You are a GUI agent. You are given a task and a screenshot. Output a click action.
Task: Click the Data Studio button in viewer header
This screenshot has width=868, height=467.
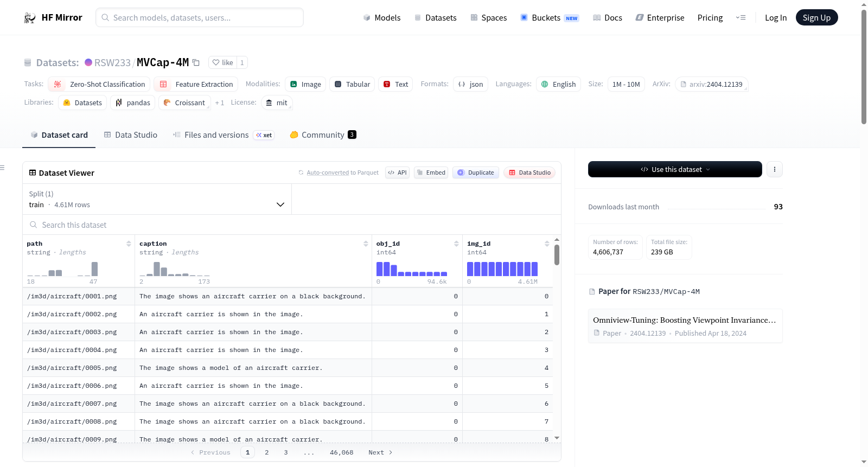pos(529,172)
